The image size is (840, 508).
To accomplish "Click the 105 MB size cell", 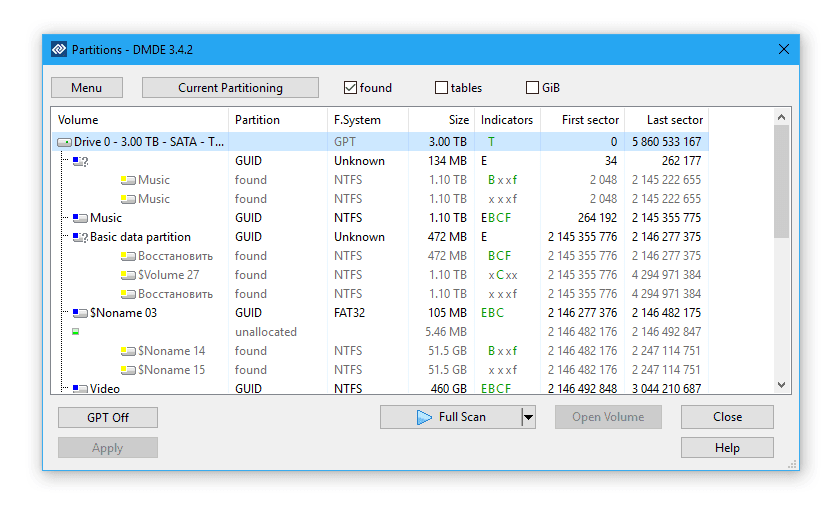I will coord(447,313).
